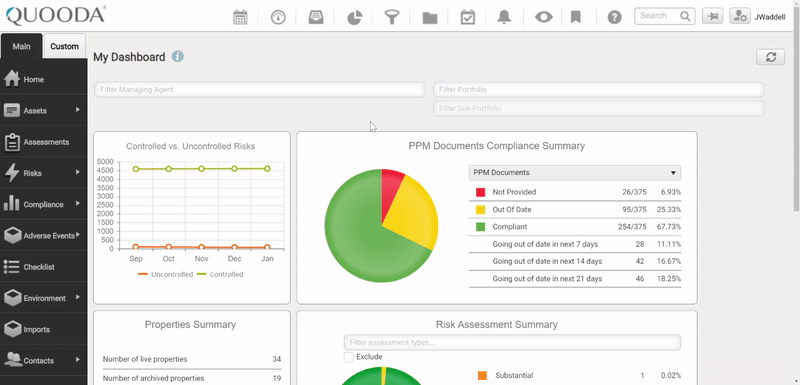The height and width of the screenshot is (385, 800).
Task: Expand the Assets submenu arrow
Action: coord(78,109)
